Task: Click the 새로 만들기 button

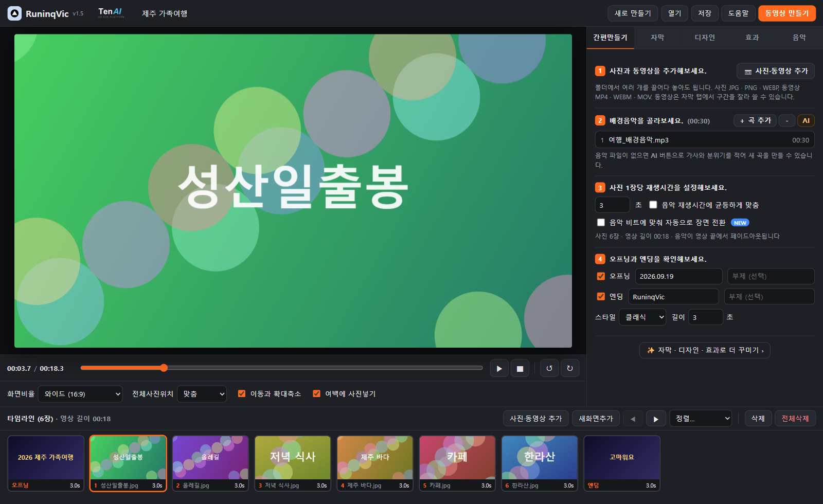Action: (633, 13)
